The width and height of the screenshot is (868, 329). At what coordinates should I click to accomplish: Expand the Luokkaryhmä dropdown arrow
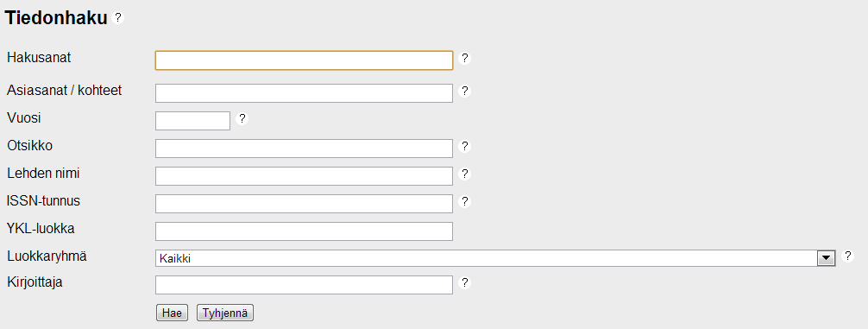827,258
